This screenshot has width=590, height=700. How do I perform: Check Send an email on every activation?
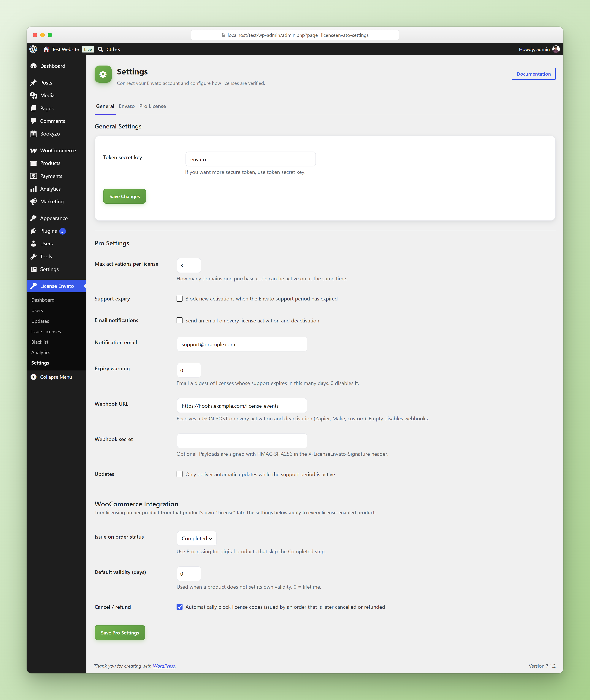(180, 320)
